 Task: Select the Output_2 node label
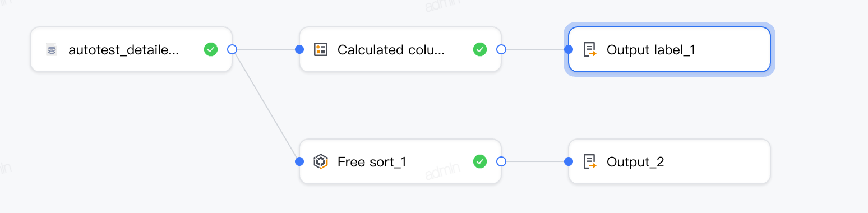click(635, 162)
